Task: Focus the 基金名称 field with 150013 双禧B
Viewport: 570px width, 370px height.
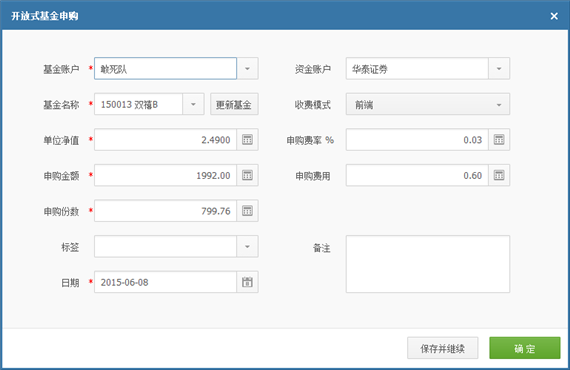Action: tap(139, 104)
